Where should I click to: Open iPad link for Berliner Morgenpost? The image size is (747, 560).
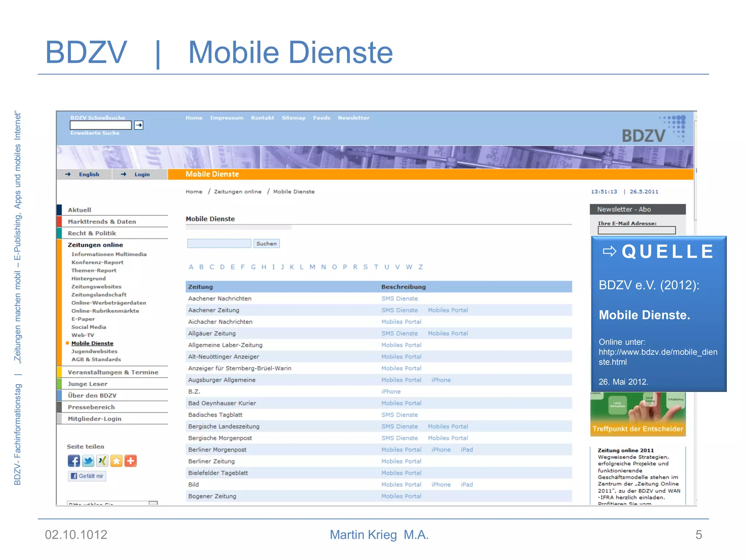coord(467,450)
